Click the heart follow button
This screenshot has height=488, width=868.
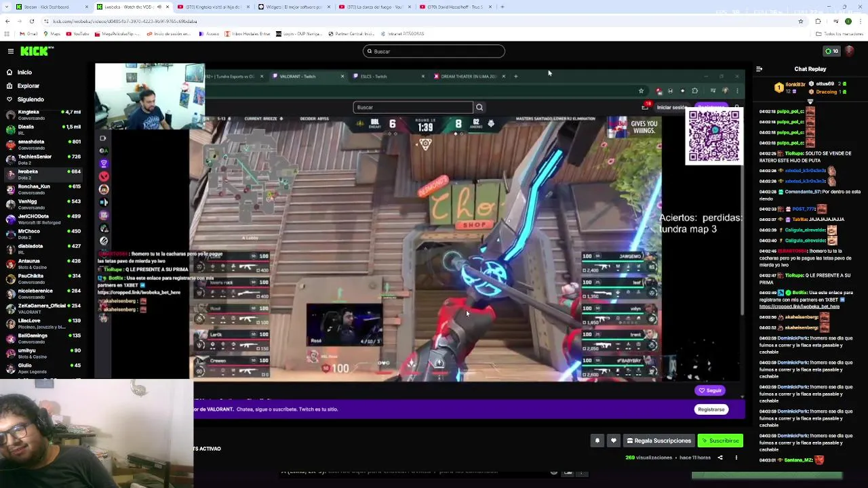click(x=614, y=441)
